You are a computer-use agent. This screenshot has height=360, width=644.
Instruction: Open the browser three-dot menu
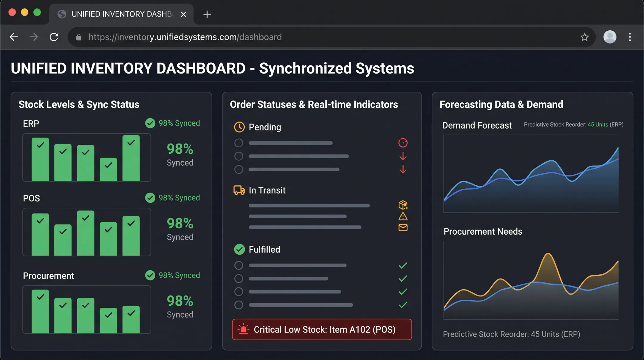pos(630,37)
